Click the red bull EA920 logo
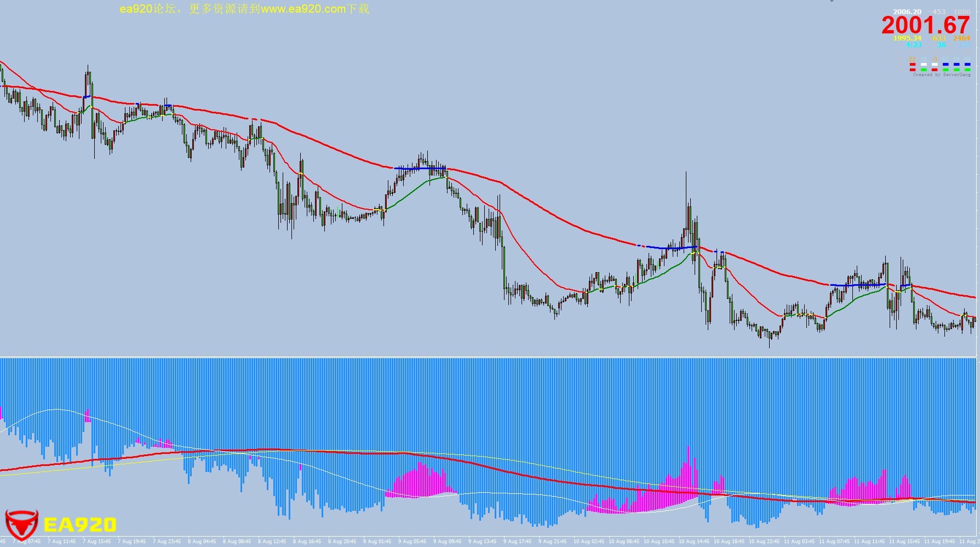The height and width of the screenshot is (547, 980). (x=21, y=523)
